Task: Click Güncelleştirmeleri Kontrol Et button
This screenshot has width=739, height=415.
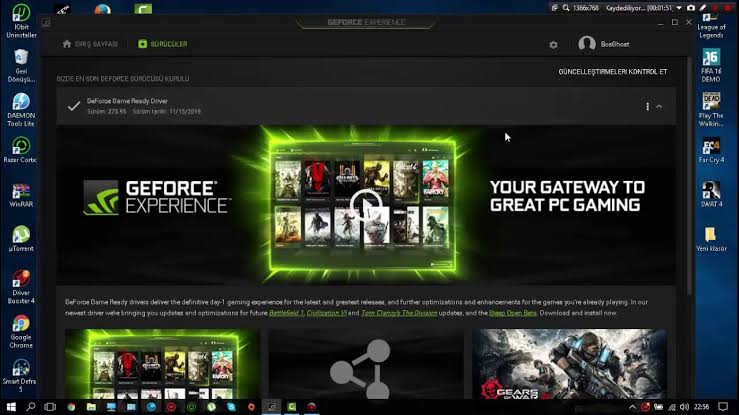Action: 613,72
